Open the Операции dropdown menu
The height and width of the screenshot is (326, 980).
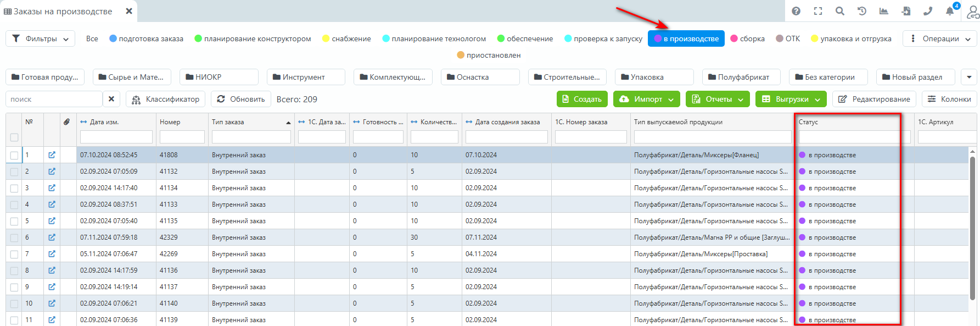click(x=940, y=38)
